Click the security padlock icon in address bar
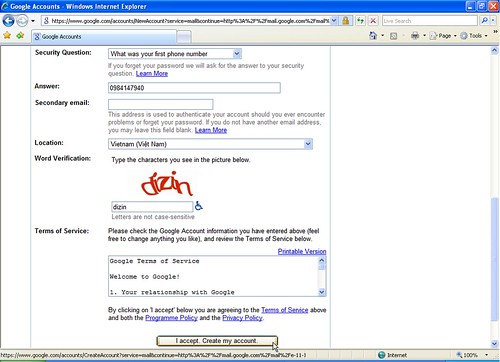This screenshot has height=362, width=500. tap(346, 21)
